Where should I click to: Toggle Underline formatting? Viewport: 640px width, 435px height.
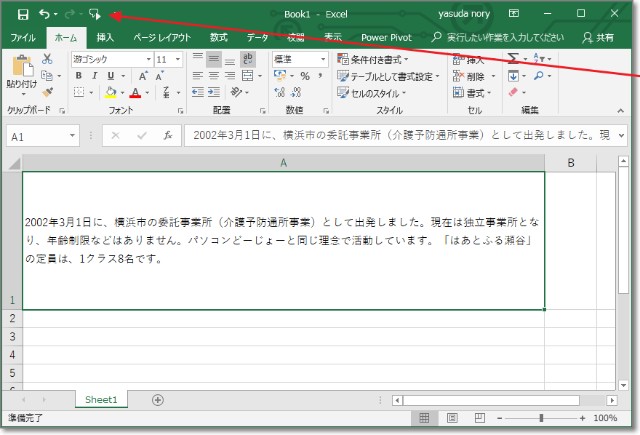tap(111, 76)
